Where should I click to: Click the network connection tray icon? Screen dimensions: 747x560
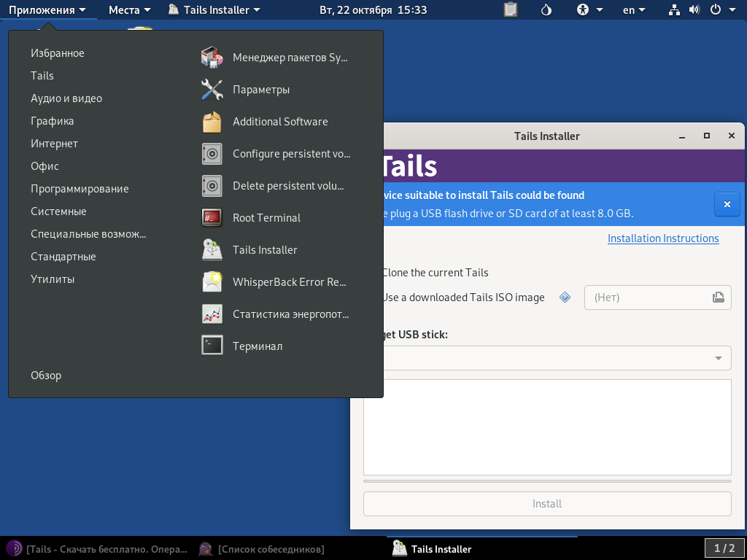tap(674, 9)
